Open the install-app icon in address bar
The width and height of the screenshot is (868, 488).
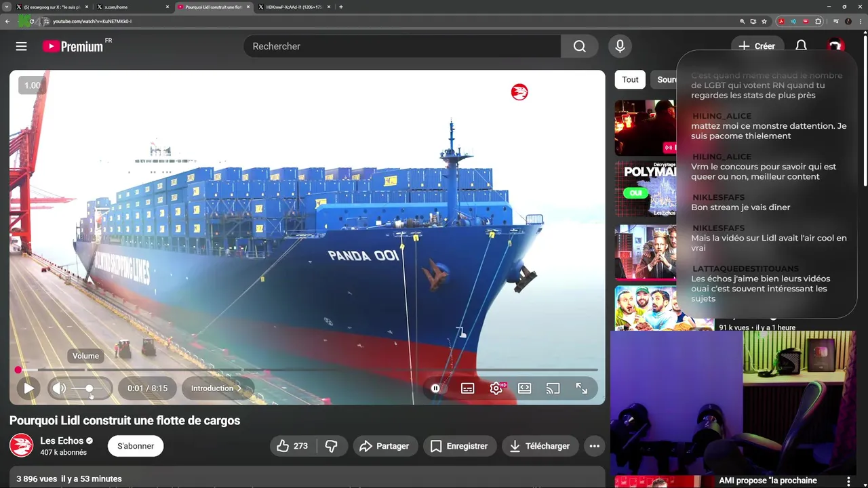[x=753, y=21]
